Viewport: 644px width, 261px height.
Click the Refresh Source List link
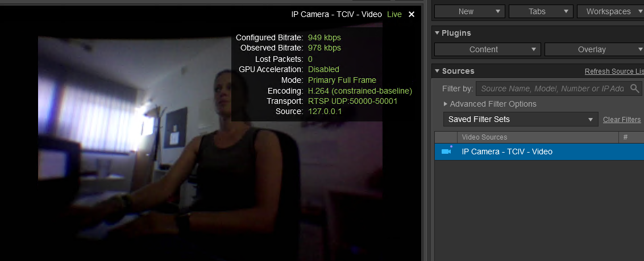click(614, 71)
